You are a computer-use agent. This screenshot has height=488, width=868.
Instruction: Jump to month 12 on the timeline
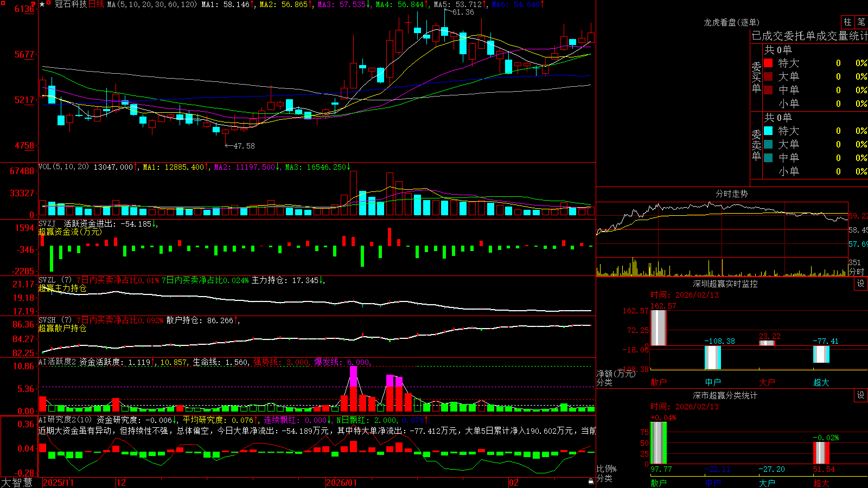tap(122, 483)
